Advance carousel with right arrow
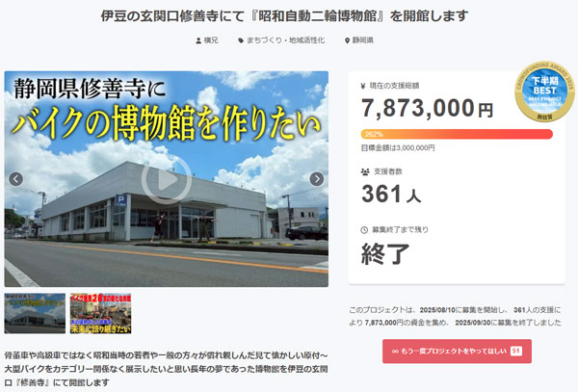Viewport: 578px width, 392px height. (x=317, y=179)
